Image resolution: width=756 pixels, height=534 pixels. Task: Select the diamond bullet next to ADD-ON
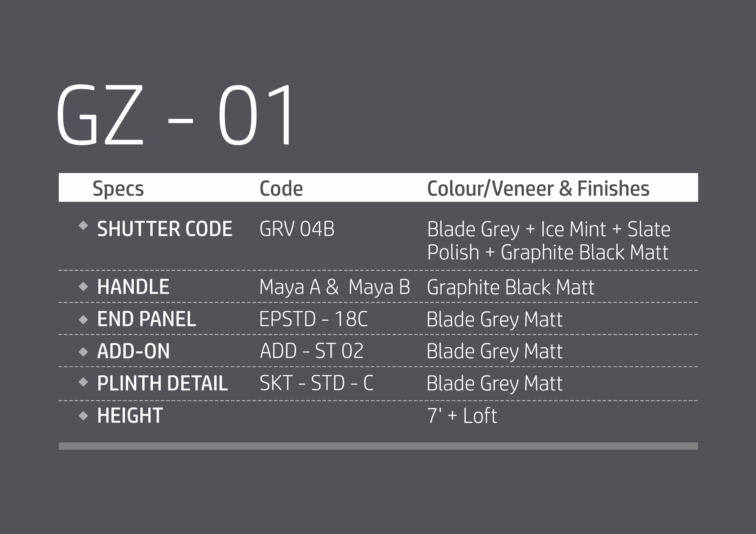83,352
